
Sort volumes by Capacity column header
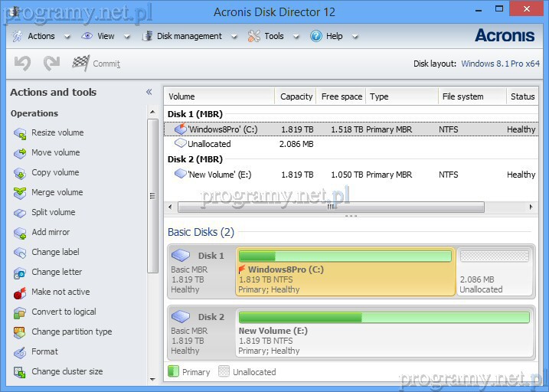(x=296, y=96)
